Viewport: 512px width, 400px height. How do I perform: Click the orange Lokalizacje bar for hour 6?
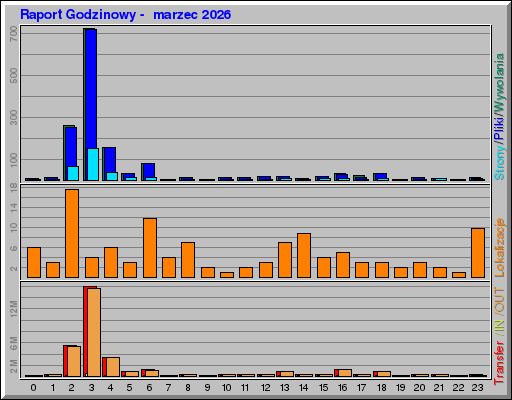[x=150, y=248]
